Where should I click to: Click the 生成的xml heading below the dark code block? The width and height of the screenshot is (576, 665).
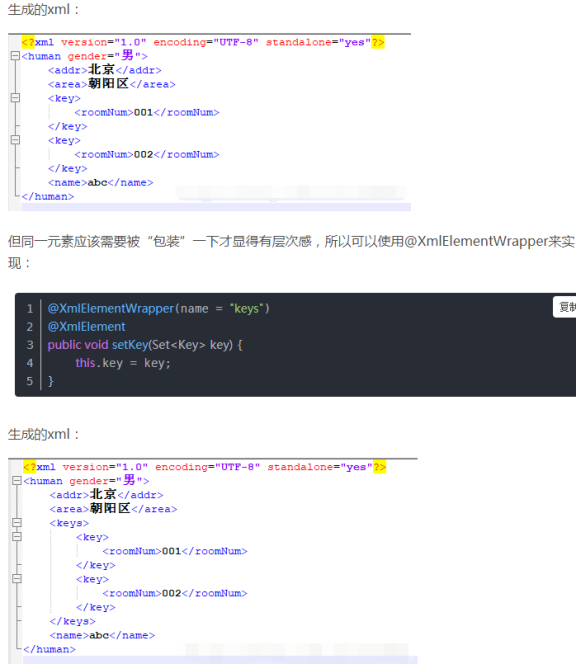point(44,434)
